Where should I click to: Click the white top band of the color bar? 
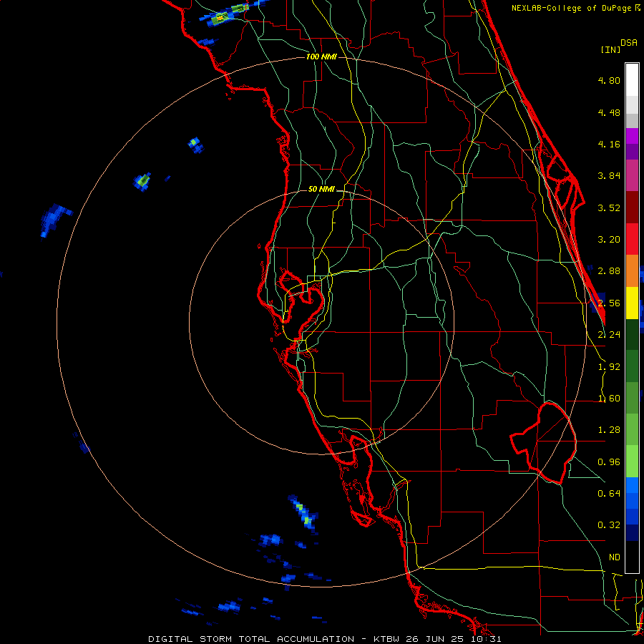(632, 79)
